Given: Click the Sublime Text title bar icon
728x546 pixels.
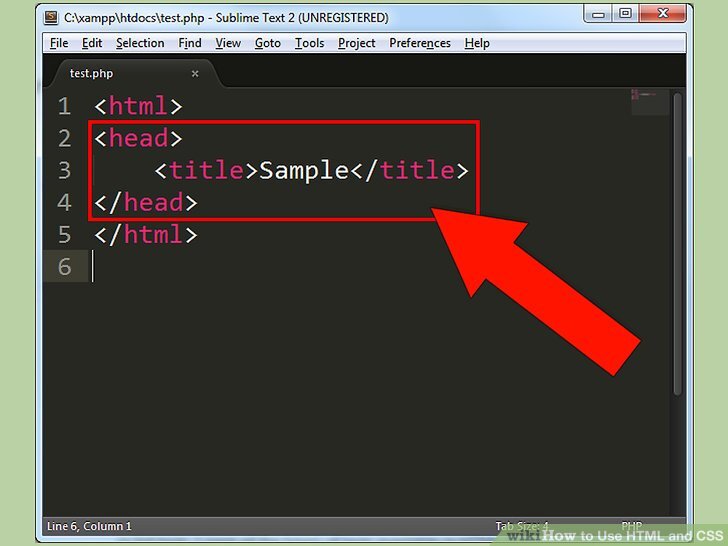Looking at the screenshot, I should pyautogui.click(x=51, y=18).
